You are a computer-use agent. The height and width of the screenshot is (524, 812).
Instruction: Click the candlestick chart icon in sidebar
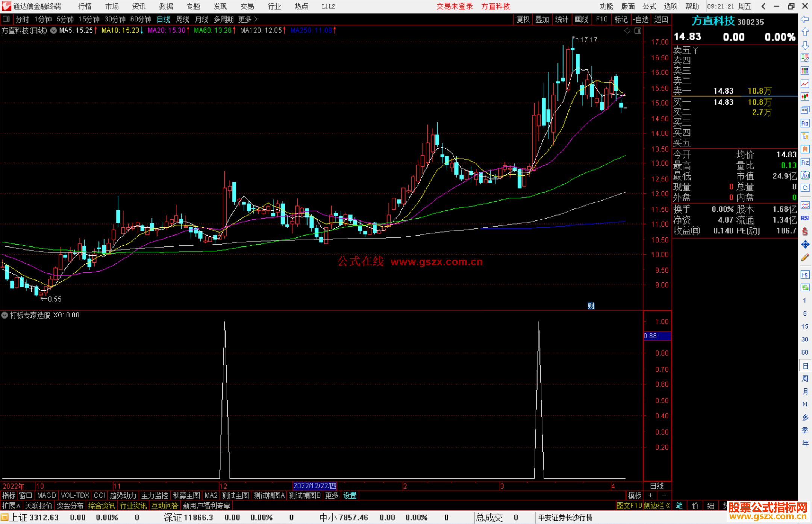(805, 97)
